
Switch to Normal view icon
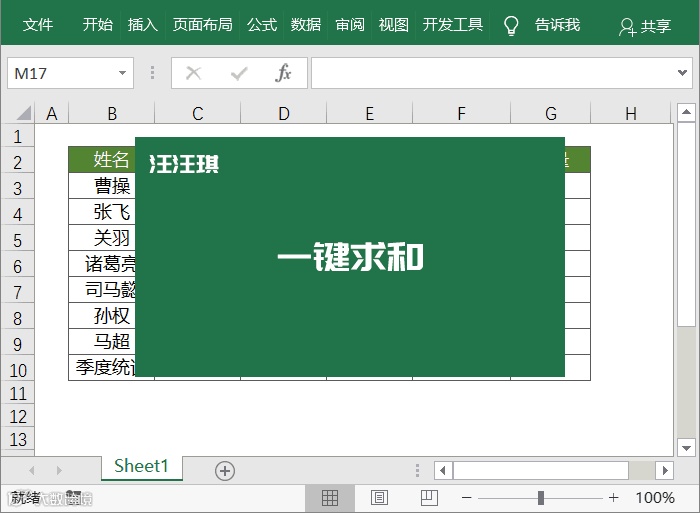(330, 497)
